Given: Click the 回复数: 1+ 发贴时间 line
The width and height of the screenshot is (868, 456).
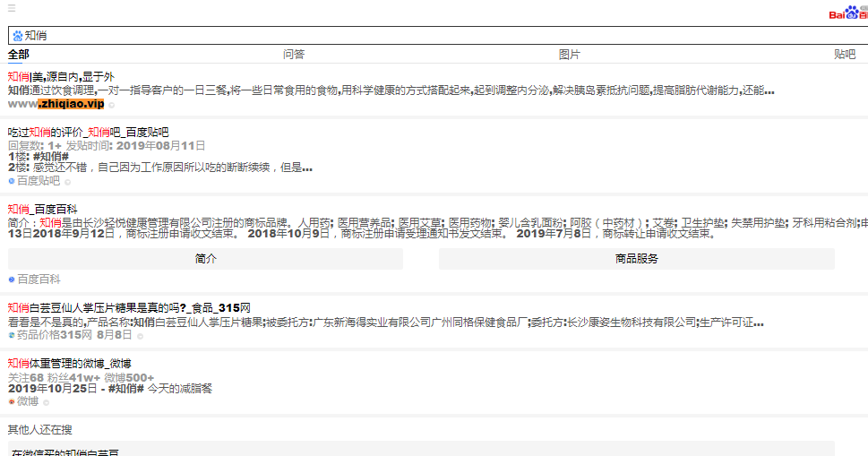Looking at the screenshot, I should (x=107, y=145).
